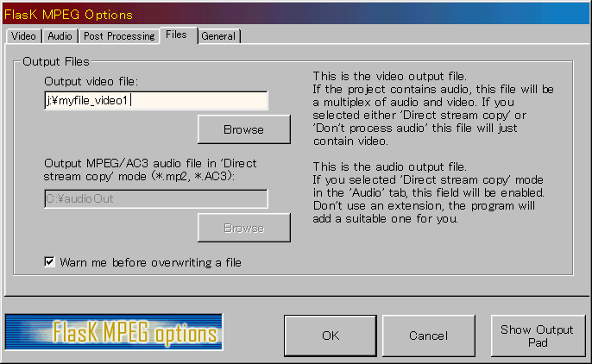
Task: Confirm settings with the OK button
Action: coord(331,336)
